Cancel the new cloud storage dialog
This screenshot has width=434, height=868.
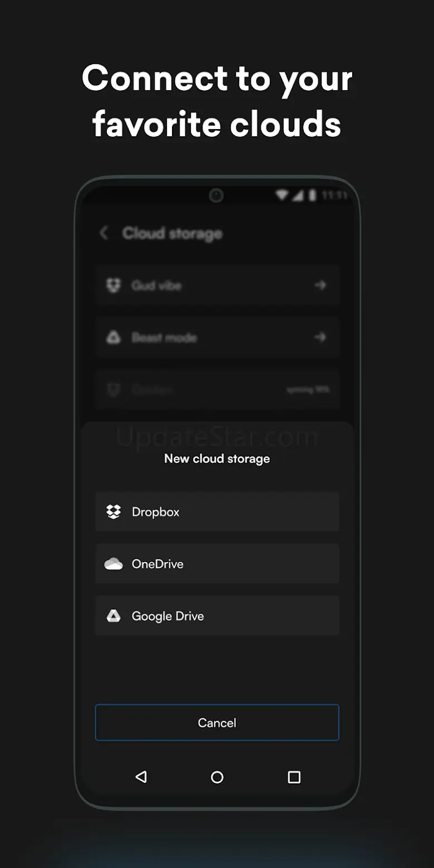click(x=217, y=723)
